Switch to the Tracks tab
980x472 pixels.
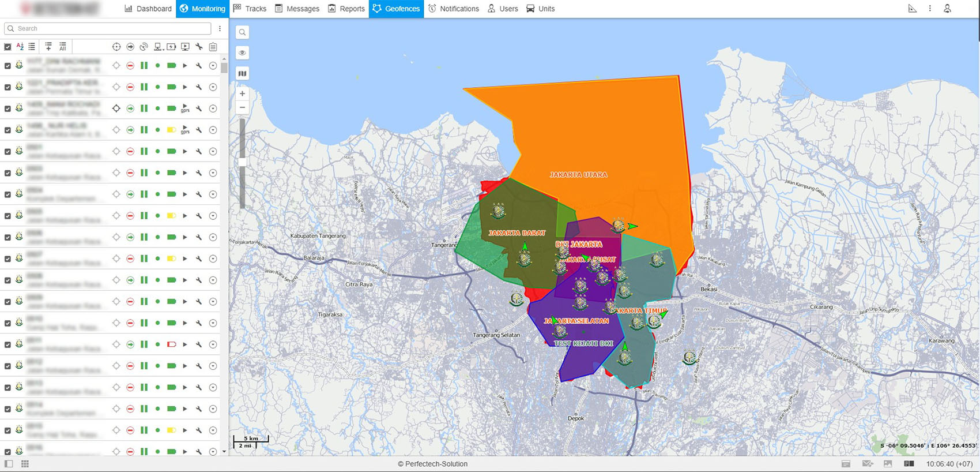click(x=250, y=9)
